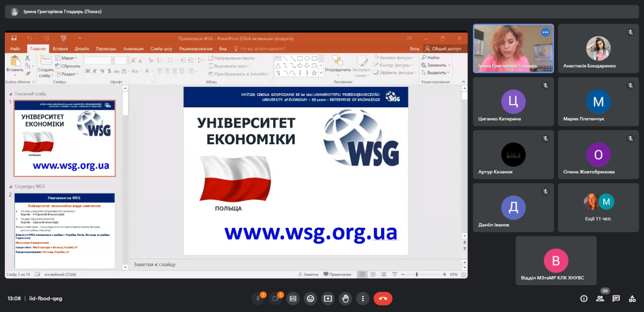Image resolution: width=644 pixels, height=312 pixels.
Task: Open options on Ірина Гладирь's video tile
Action: pos(545,32)
